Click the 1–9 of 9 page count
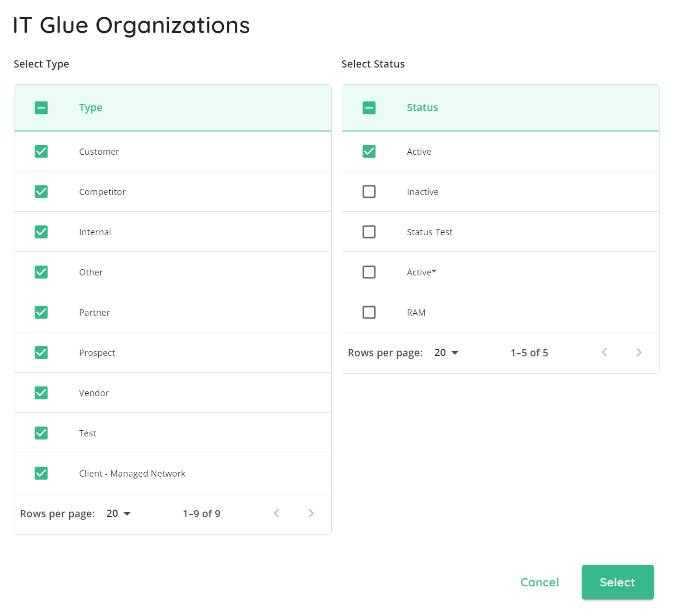The height and width of the screenshot is (616, 673). coord(201,513)
